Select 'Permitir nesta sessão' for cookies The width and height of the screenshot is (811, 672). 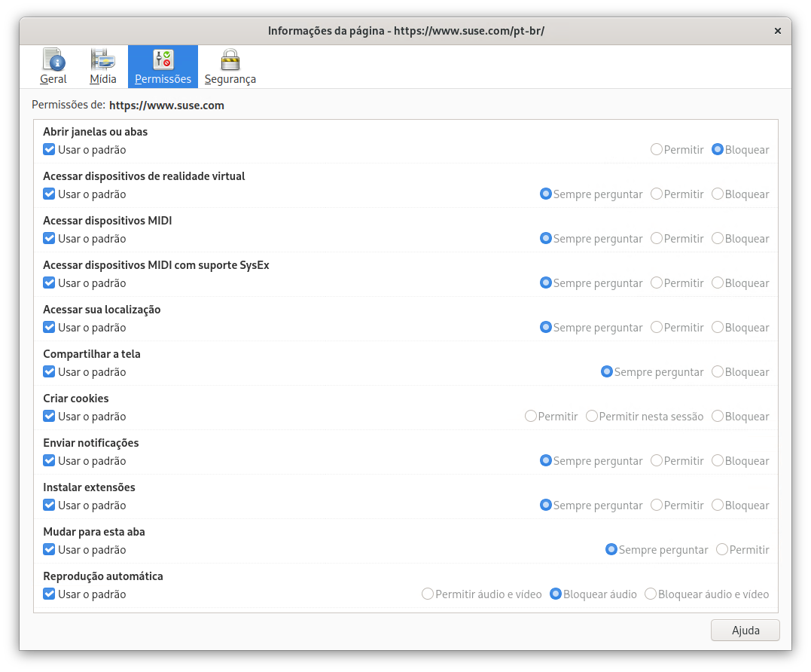[x=592, y=417]
